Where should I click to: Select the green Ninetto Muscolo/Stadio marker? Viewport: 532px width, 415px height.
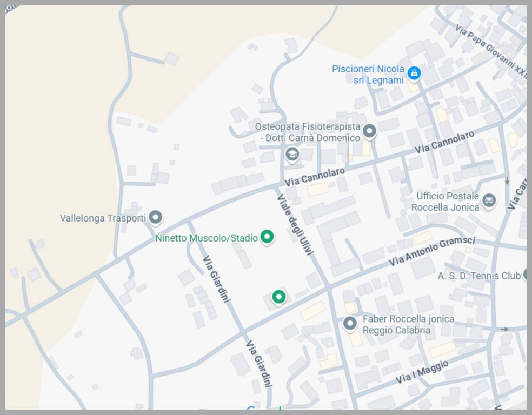267,237
